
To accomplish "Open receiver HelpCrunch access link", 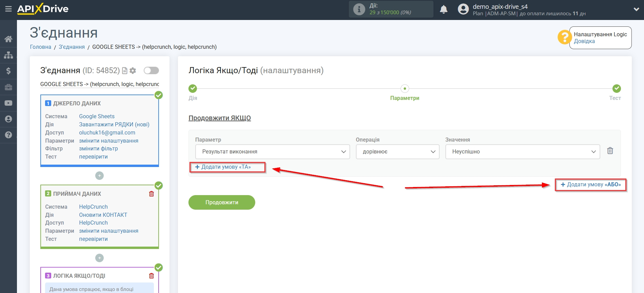I will [x=93, y=223].
